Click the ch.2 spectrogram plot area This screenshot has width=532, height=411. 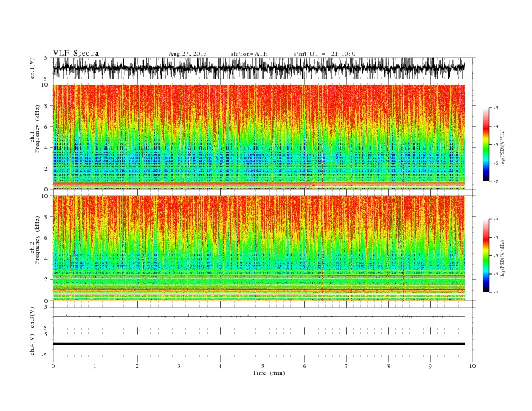pos(259,248)
